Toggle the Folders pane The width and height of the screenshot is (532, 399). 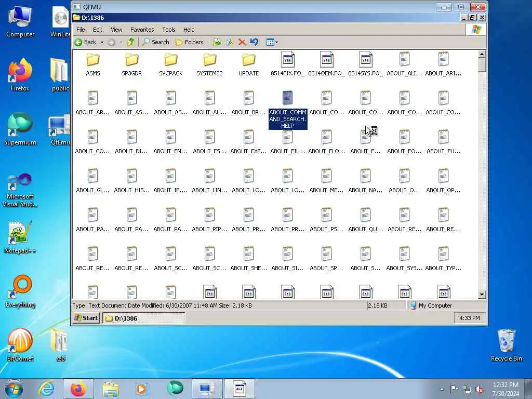coord(189,42)
